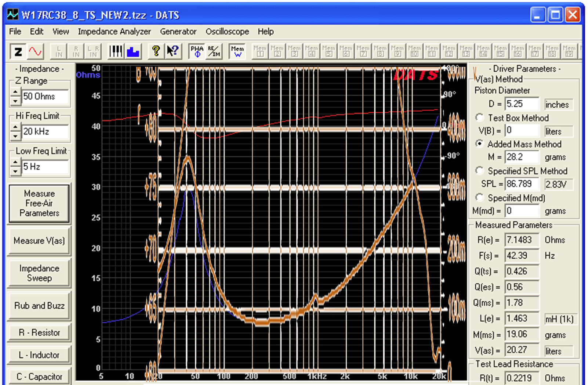This screenshot has height=385, width=588.
Task: Click the R IN input toolbar icon
Action: click(x=76, y=51)
